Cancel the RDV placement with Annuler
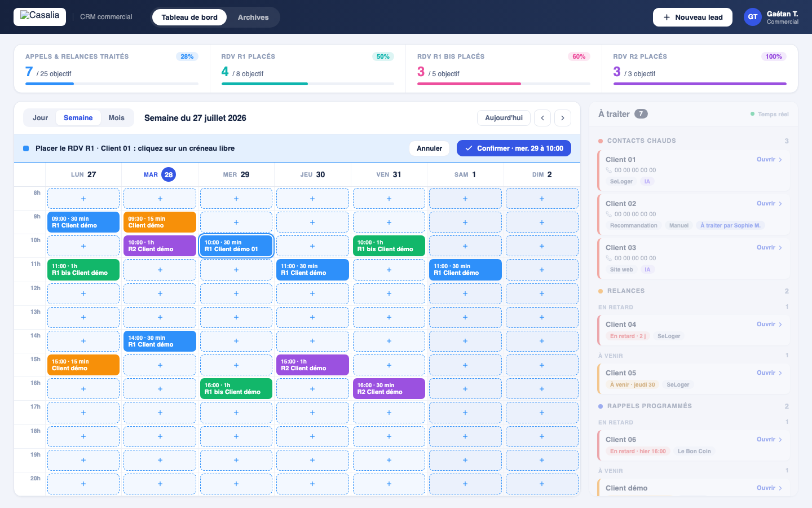Viewport: 812px width, 508px height. [430, 148]
